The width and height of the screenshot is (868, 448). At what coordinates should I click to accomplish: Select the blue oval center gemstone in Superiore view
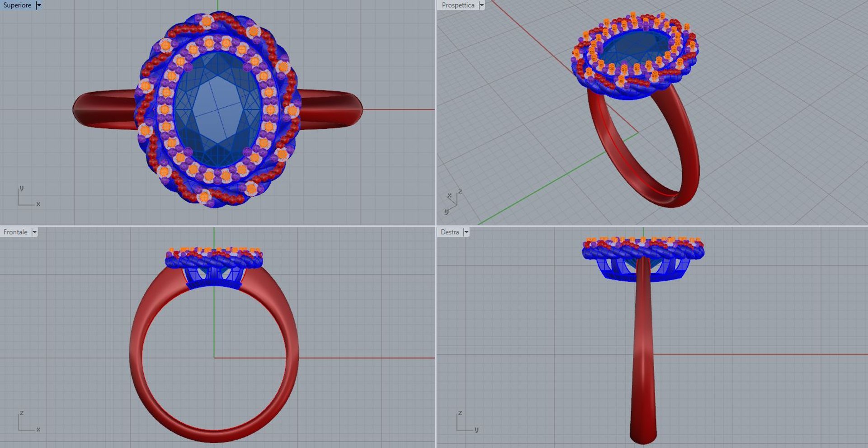point(218,109)
